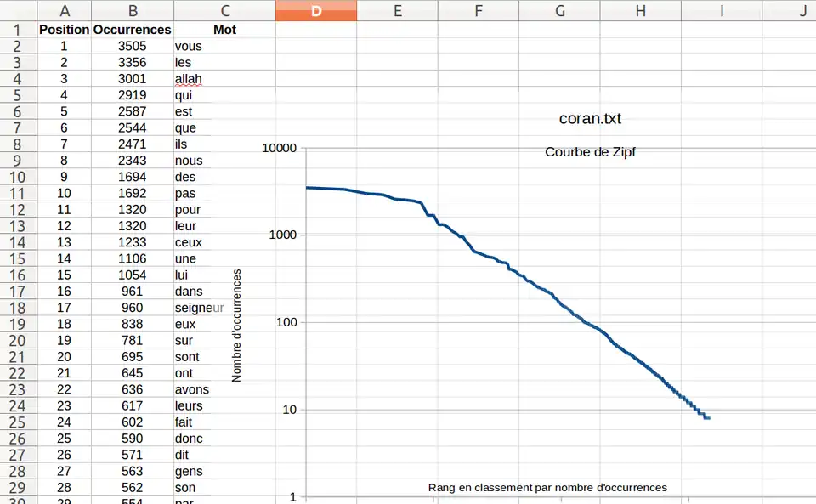Select the cell with value 3505

132,46
